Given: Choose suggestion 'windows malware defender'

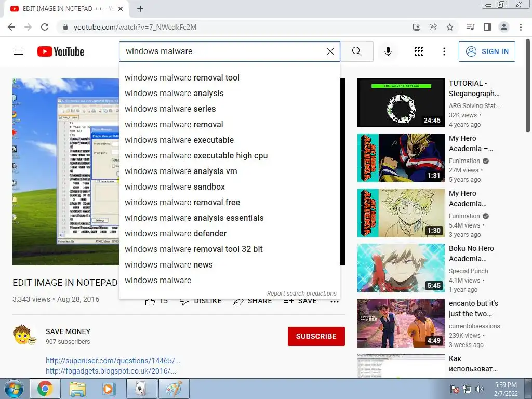Looking at the screenshot, I should pos(229,234).
